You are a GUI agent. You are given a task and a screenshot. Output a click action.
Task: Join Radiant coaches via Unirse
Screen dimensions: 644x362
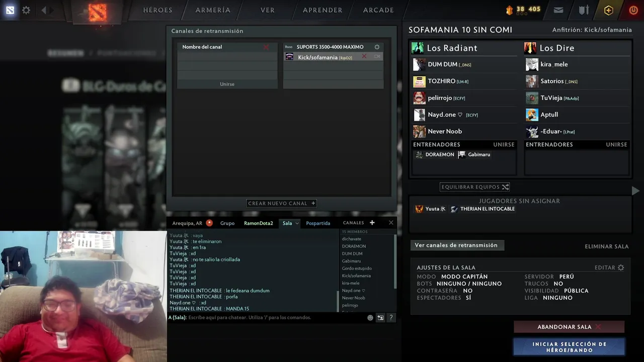point(504,144)
